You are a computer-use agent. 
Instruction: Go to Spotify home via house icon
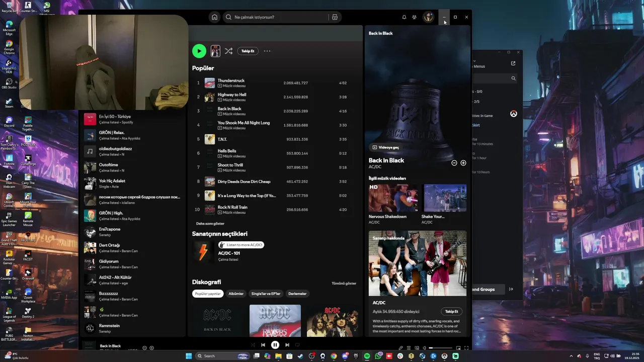tap(214, 17)
